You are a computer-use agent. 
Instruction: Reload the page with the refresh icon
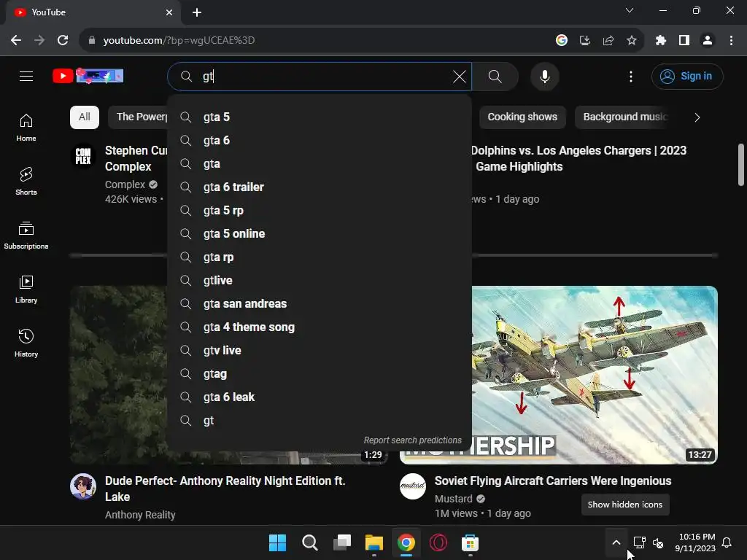click(x=63, y=41)
